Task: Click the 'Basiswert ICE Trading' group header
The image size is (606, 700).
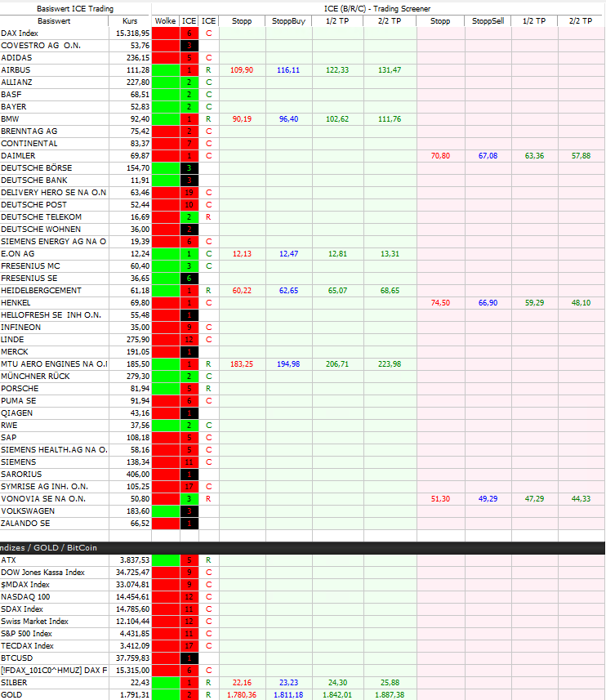Action: (x=75, y=8)
